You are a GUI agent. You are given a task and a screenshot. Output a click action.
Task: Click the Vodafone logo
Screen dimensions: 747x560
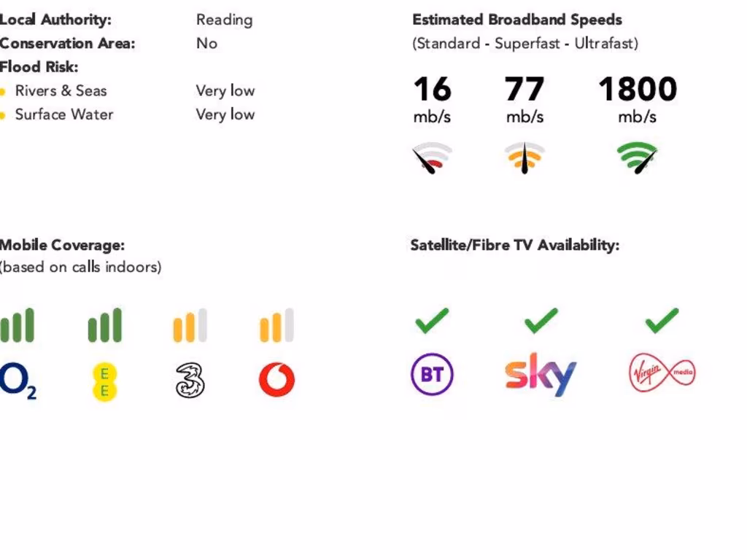coord(276,380)
